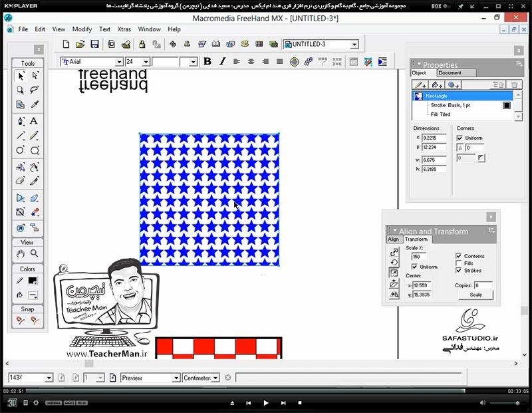This screenshot has width=532, height=413.
Task: Click rotate icon in Transform panel
Action: click(394, 262)
